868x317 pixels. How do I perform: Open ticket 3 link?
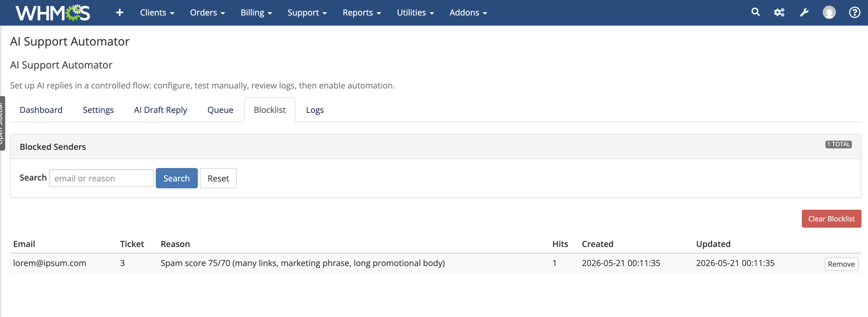(x=122, y=263)
